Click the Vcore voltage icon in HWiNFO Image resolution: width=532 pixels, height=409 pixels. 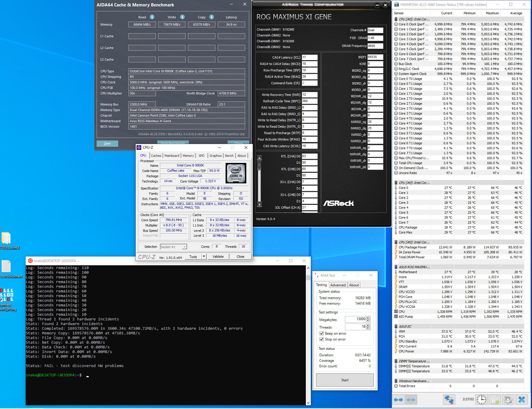pyautogui.click(x=396, y=277)
